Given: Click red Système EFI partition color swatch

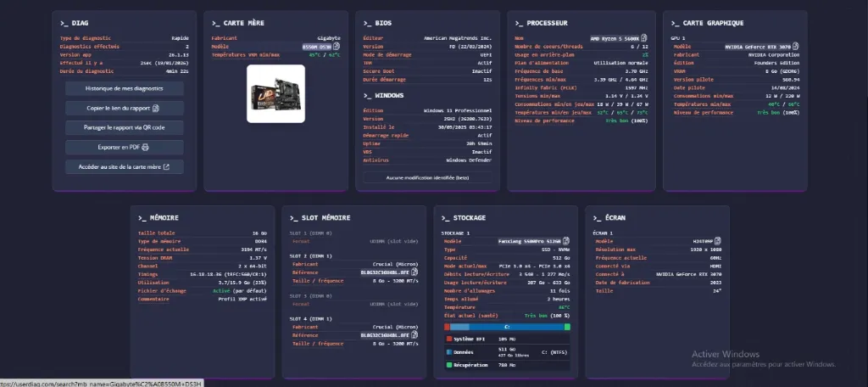Looking at the screenshot, I should [x=448, y=339].
